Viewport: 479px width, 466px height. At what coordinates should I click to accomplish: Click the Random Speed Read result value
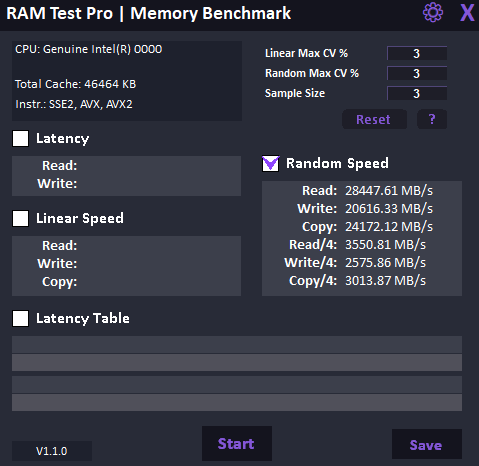(x=389, y=191)
